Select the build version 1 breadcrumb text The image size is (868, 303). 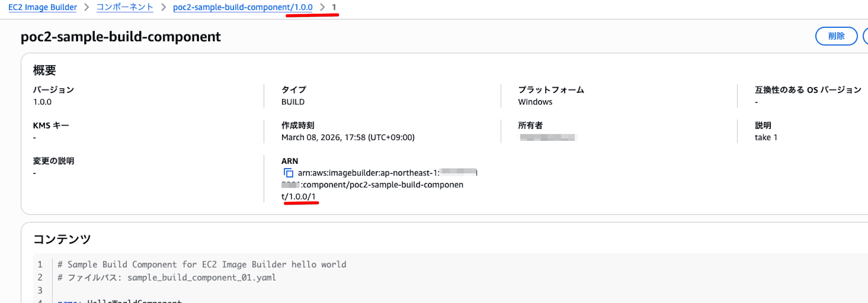[334, 7]
